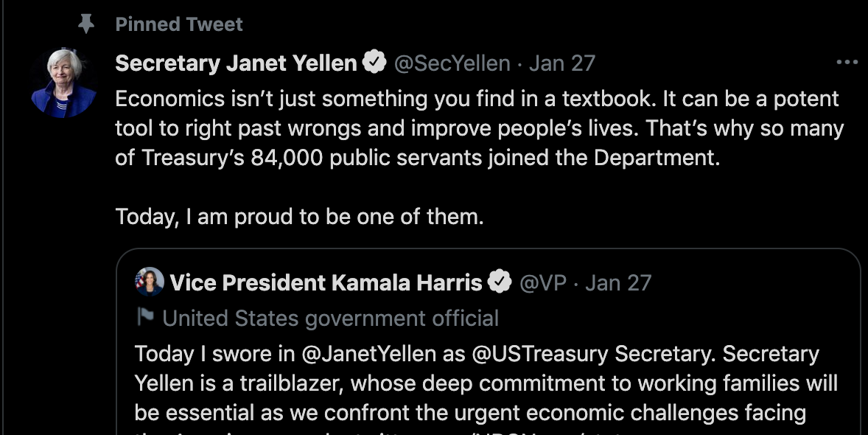Open Janet Yellen's profile avatar
Screen dimensions: 868x435
click(64, 83)
